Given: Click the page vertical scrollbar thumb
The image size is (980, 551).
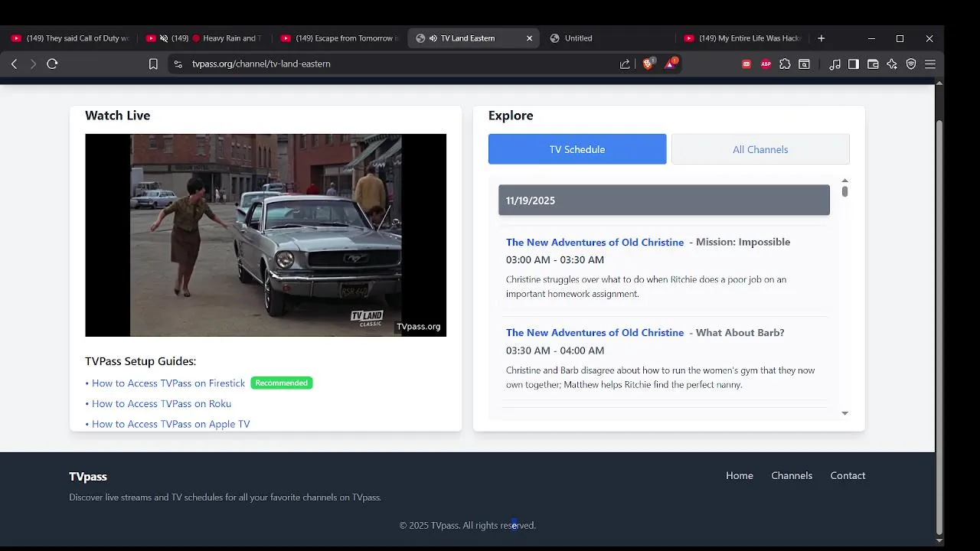Looking at the screenshot, I should (x=939, y=327).
